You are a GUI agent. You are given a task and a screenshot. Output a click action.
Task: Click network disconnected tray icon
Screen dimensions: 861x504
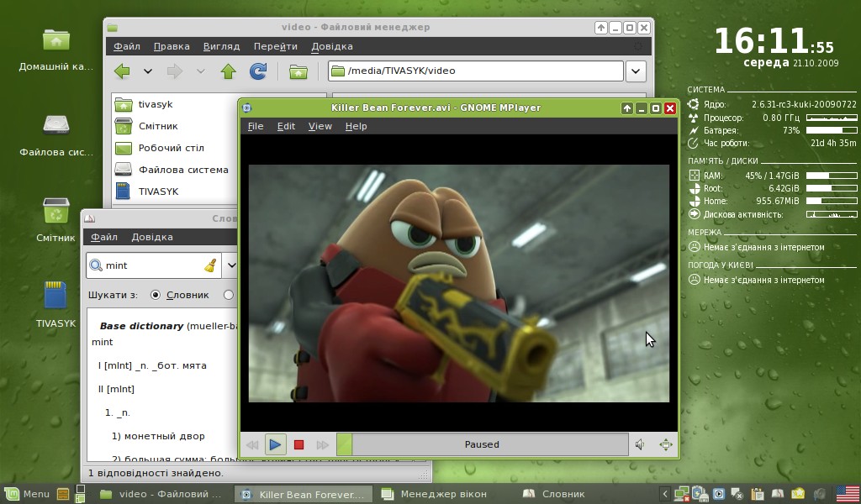(681, 494)
